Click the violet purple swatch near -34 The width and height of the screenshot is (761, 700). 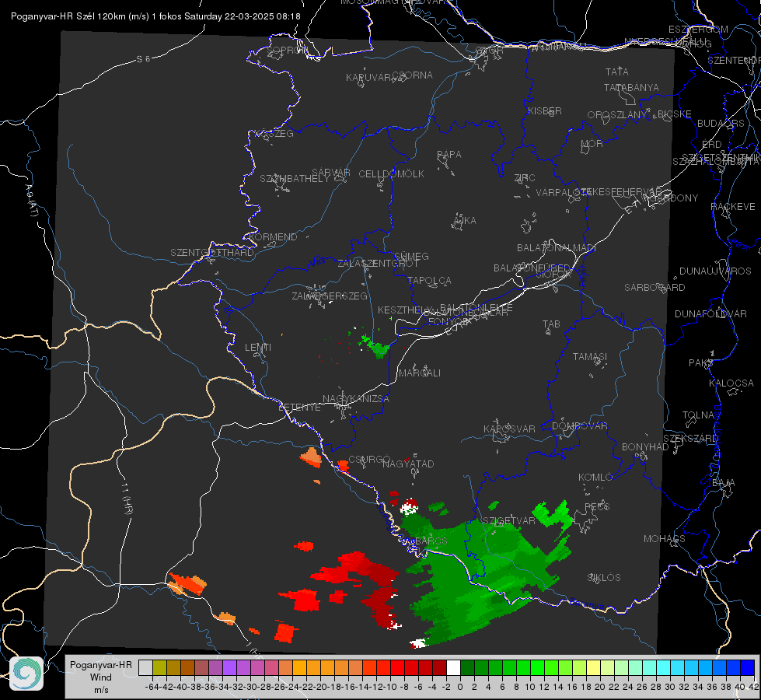click(229, 667)
